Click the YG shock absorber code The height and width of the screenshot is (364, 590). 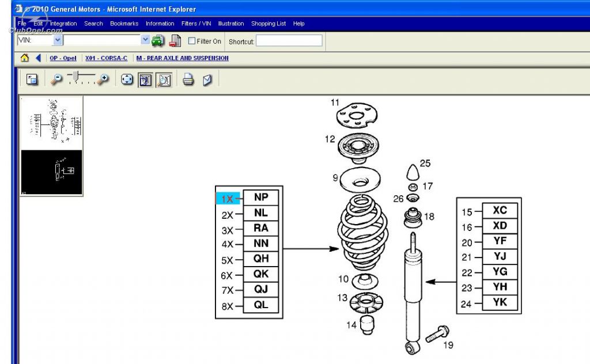pyautogui.click(x=500, y=271)
